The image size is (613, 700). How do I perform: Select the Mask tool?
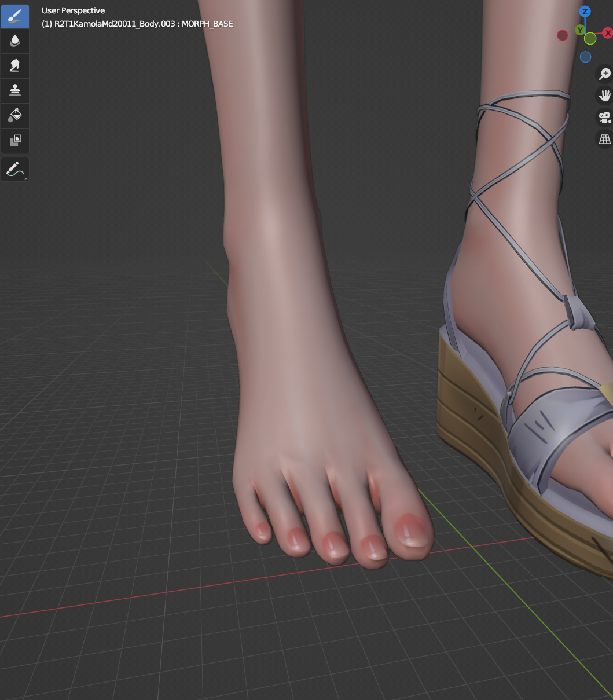click(15, 140)
